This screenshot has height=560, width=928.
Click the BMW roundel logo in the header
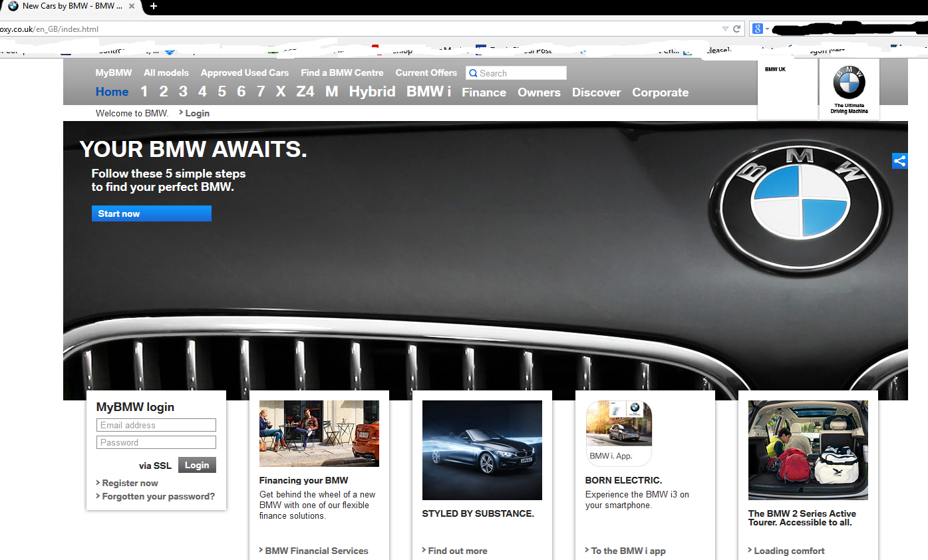849,82
